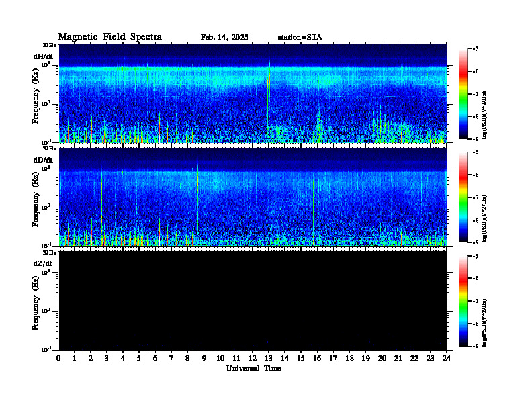Click the -5 value on the dZ/dt color bar
The width and height of the screenshot is (532, 411).
coord(476,256)
